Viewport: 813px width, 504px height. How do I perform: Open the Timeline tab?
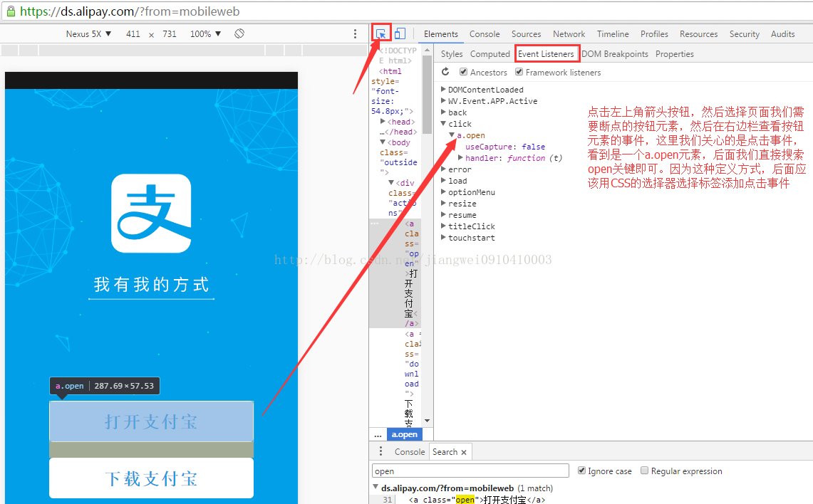(613, 33)
